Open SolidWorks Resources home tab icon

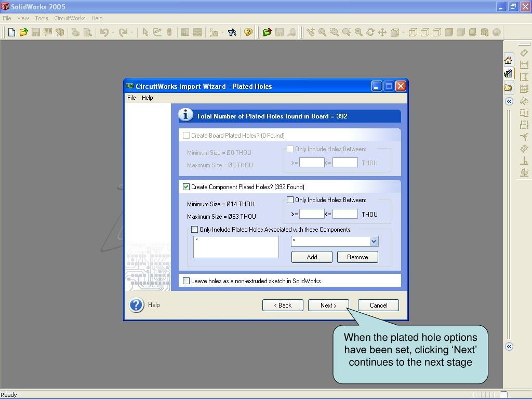[x=508, y=60]
